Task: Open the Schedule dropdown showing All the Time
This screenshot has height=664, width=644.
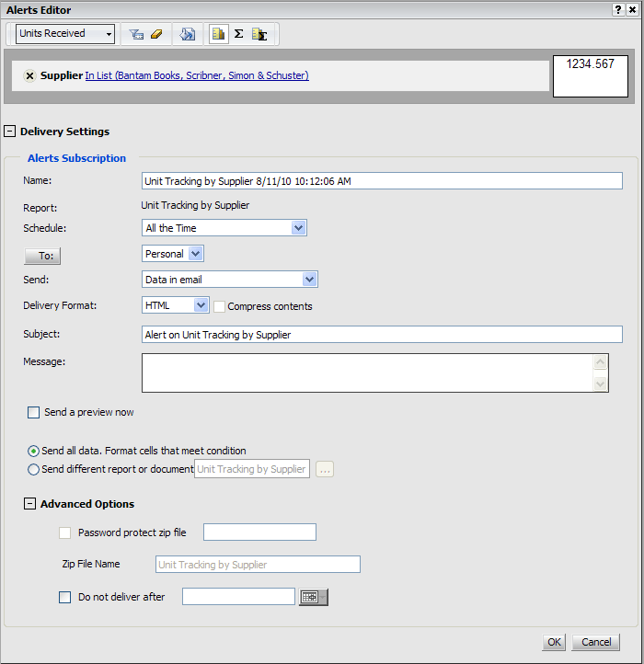Action: click(298, 228)
